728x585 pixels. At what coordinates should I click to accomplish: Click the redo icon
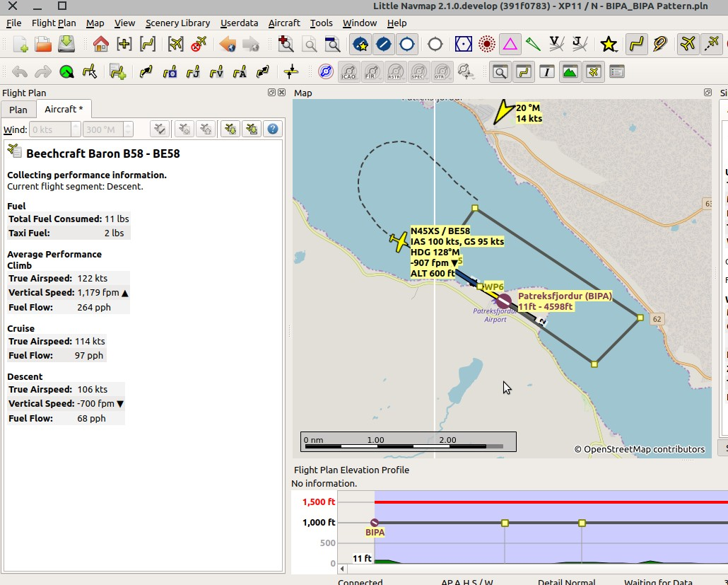43,71
